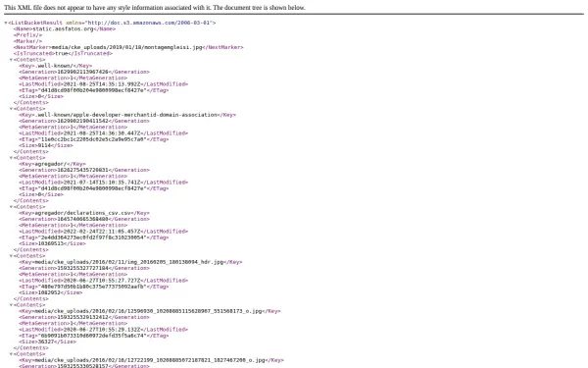Screen dimensions: 588x368
Task: Click the empty Prefix tag
Action: 27,35
